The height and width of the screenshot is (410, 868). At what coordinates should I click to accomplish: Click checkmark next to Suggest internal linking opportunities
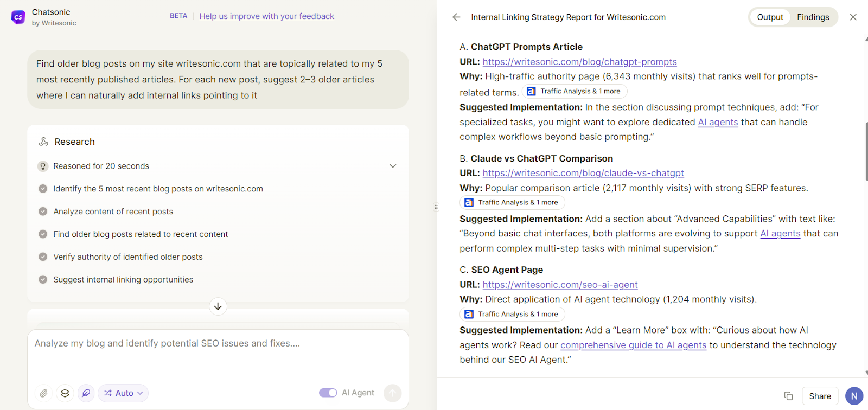[x=43, y=280]
